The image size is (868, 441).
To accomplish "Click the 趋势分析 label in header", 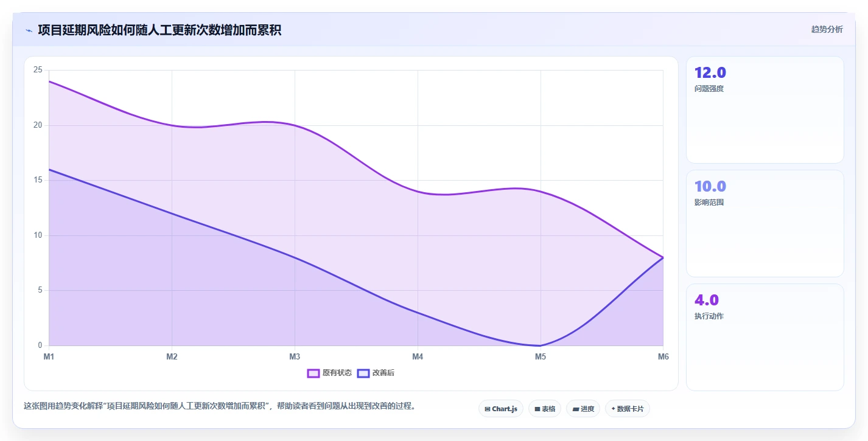I will click(x=827, y=29).
